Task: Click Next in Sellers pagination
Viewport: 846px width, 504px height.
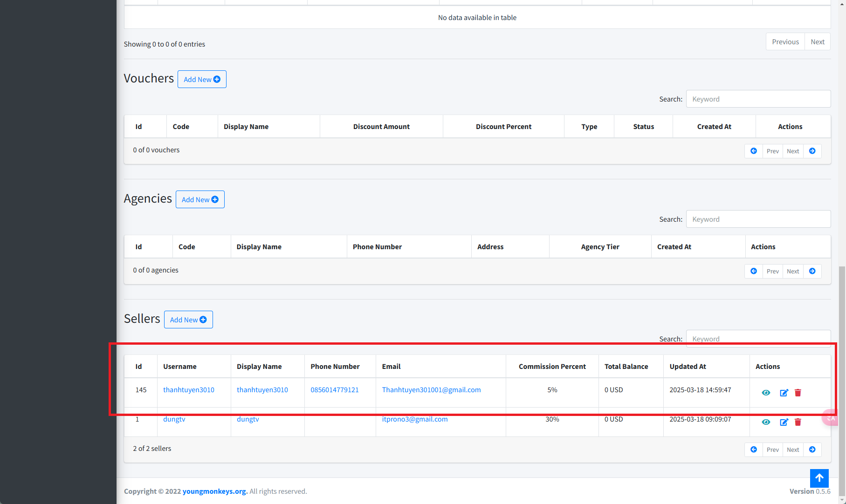Action: [793, 450]
